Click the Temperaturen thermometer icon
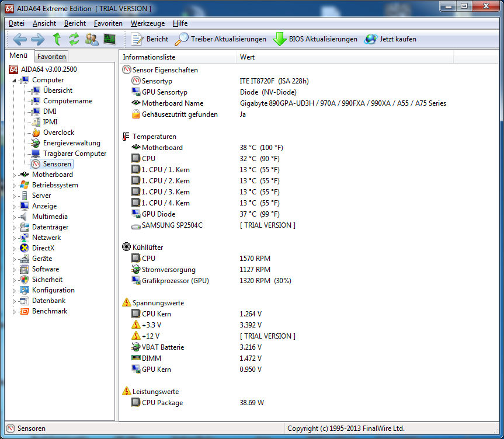The height and width of the screenshot is (439, 504). [x=126, y=136]
